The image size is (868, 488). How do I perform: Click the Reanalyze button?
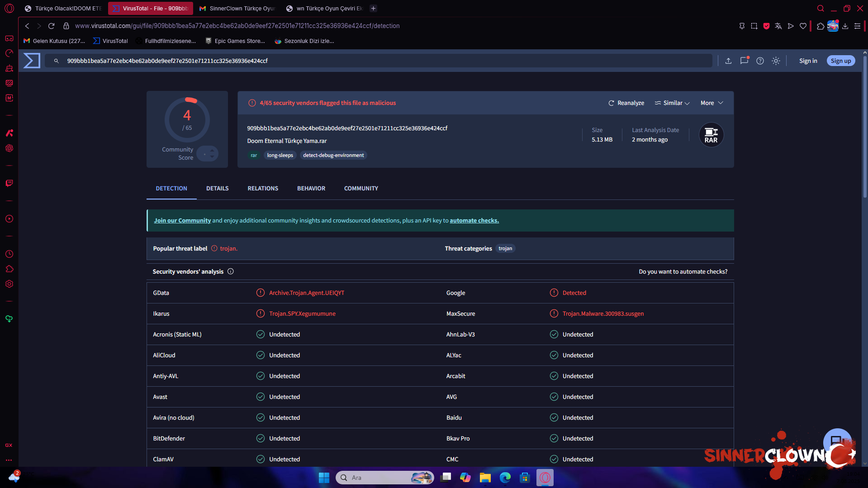coord(626,103)
